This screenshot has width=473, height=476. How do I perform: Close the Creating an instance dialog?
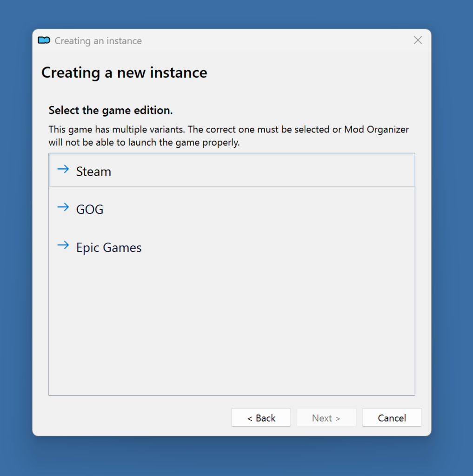click(418, 40)
